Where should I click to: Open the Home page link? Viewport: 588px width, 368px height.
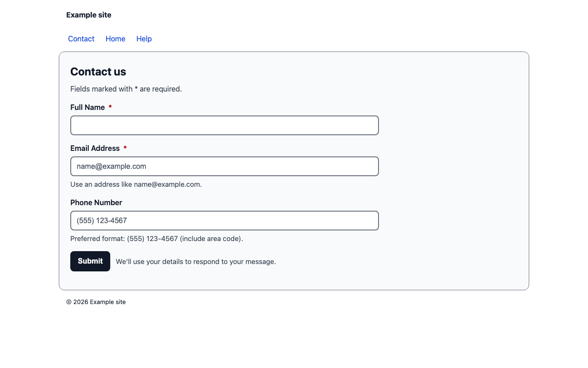coord(115,39)
